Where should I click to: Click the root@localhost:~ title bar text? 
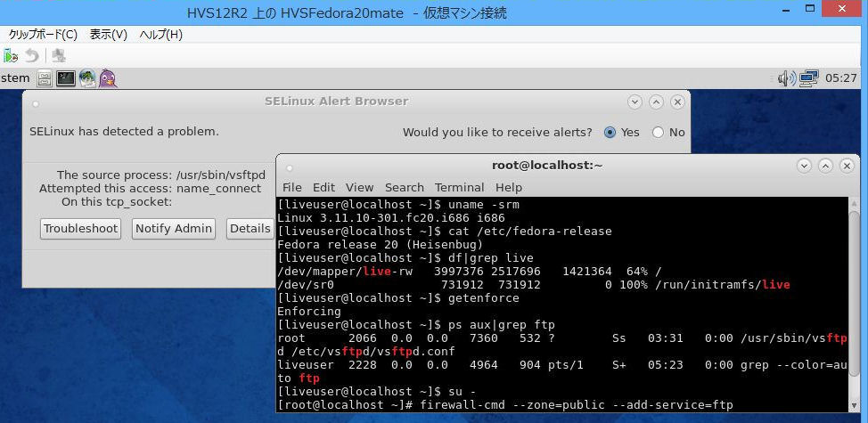[x=547, y=166]
